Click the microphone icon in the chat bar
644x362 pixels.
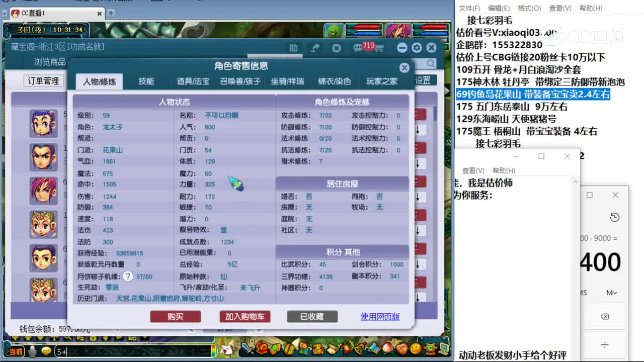pyautogui.click(x=32, y=351)
